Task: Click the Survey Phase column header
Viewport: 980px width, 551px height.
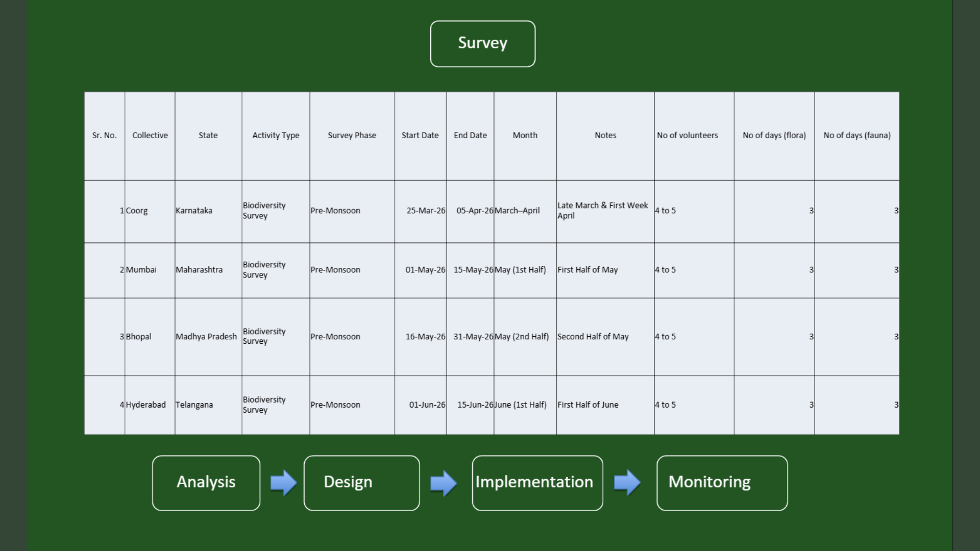Action: 352,135
